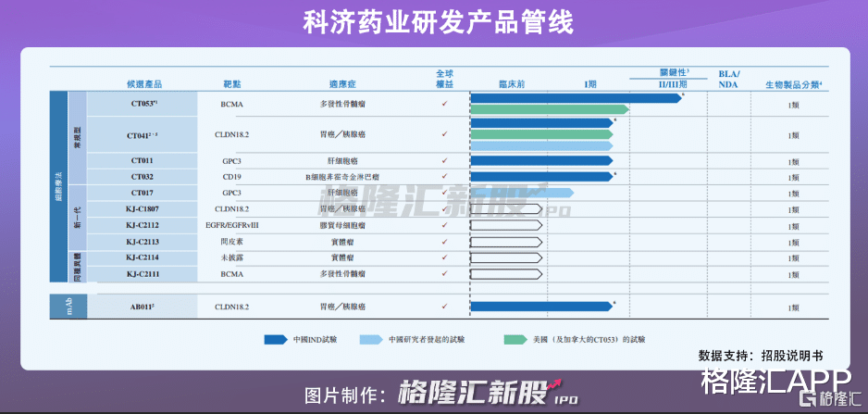Click the checkmark in the CT053 row
This screenshot has height=414, width=868.
[444, 104]
